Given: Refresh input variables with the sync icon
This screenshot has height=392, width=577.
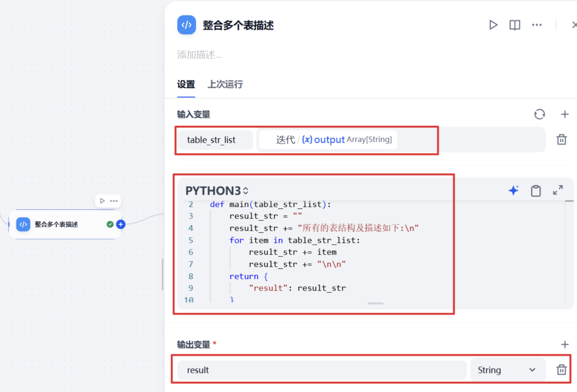Looking at the screenshot, I should 539,114.
